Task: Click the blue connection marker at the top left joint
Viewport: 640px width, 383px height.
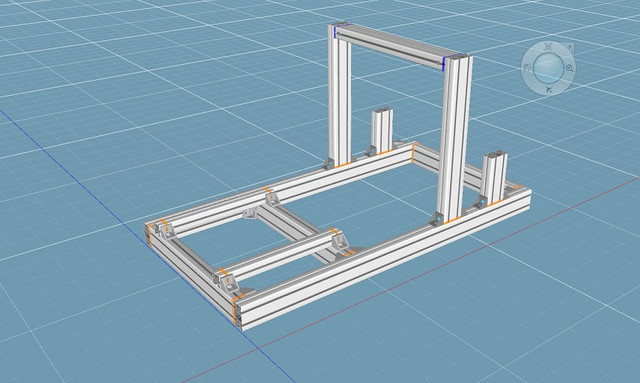Action: (335, 32)
